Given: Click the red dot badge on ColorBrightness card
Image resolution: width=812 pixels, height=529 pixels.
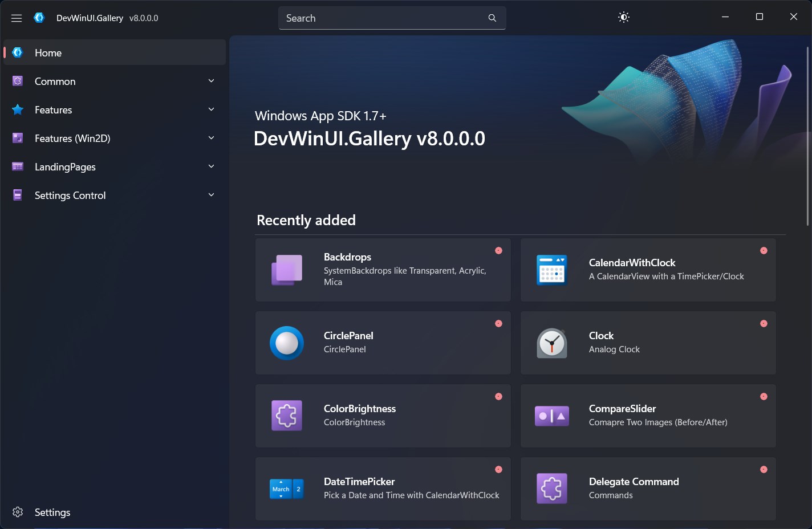Looking at the screenshot, I should [498, 396].
